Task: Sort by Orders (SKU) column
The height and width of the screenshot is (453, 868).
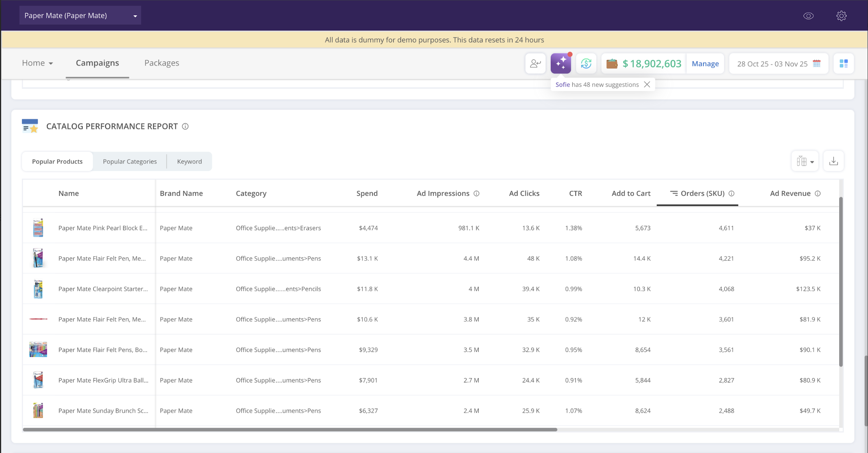Action: pyautogui.click(x=702, y=193)
